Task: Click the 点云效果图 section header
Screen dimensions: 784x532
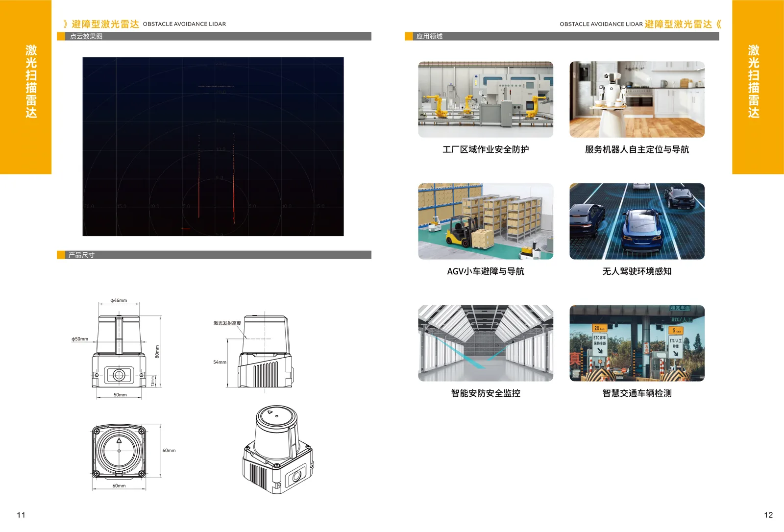Action: 214,36
